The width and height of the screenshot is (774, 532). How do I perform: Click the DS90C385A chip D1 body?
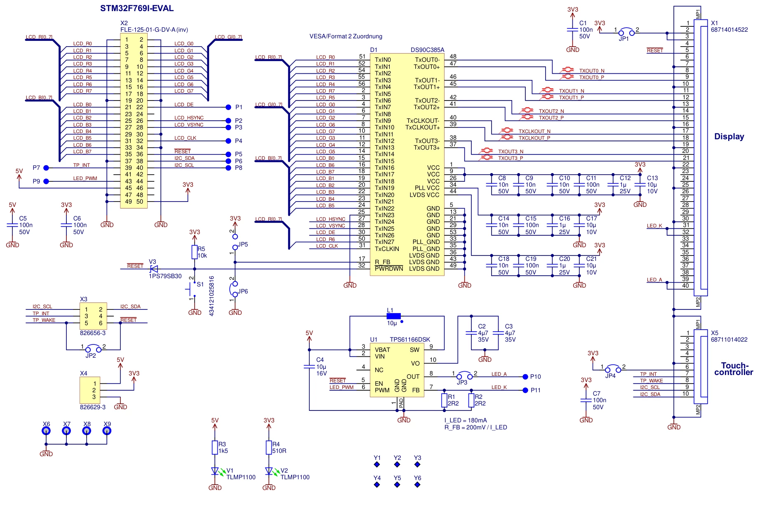[407, 164]
